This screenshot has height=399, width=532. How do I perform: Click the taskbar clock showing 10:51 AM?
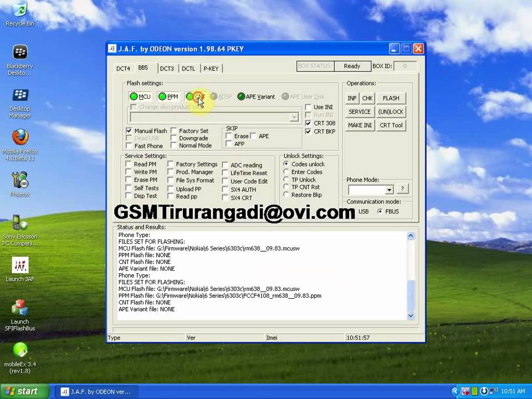point(513,392)
